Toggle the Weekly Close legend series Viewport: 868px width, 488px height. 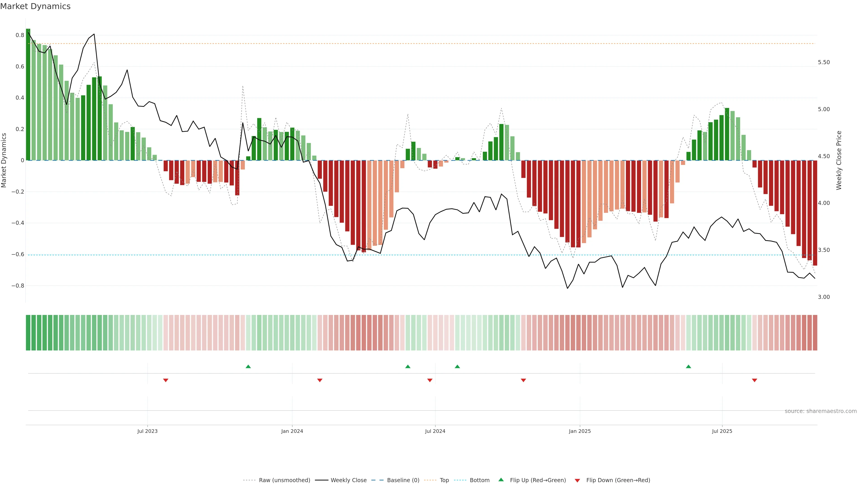coord(348,480)
